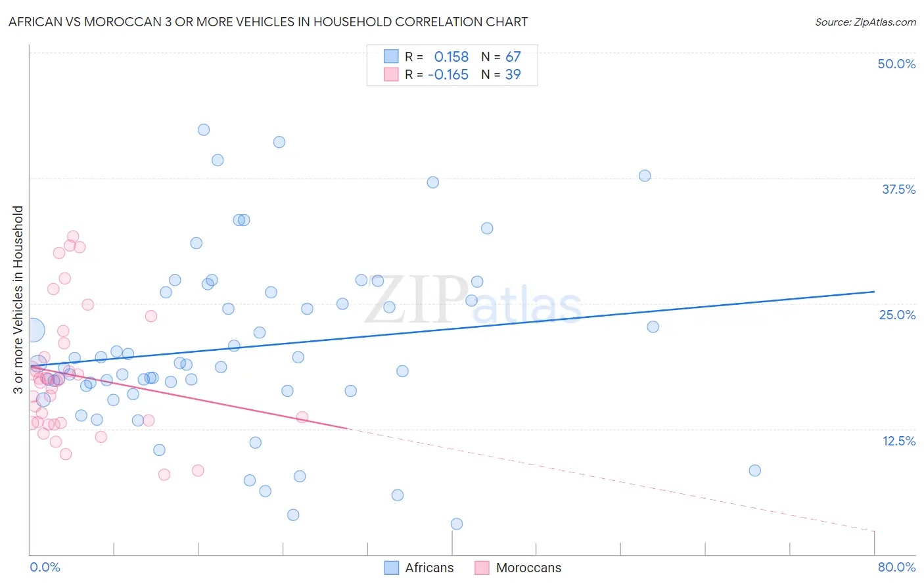Click the blue Africans legend swatch

click(x=392, y=568)
